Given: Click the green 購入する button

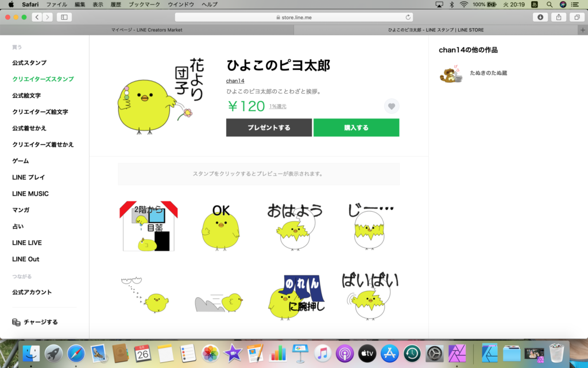Looking at the screenshot, I should pyautogui.click(x=356, y=128).
